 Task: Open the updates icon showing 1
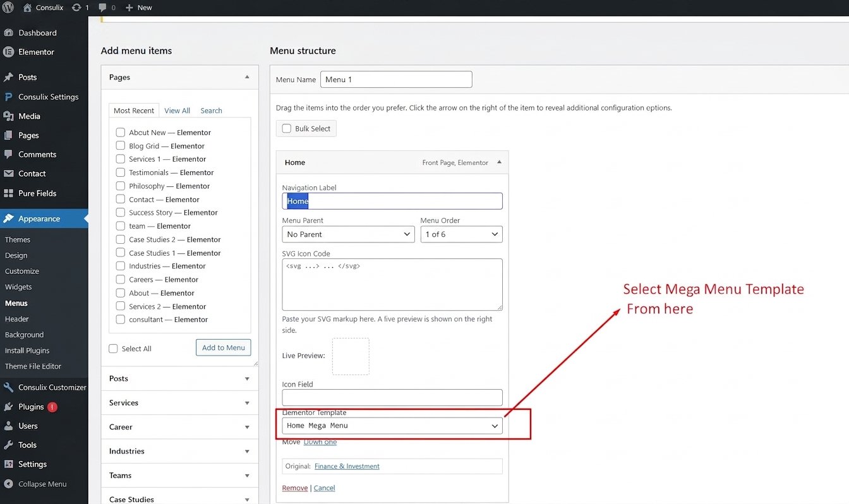pos(76,8)
